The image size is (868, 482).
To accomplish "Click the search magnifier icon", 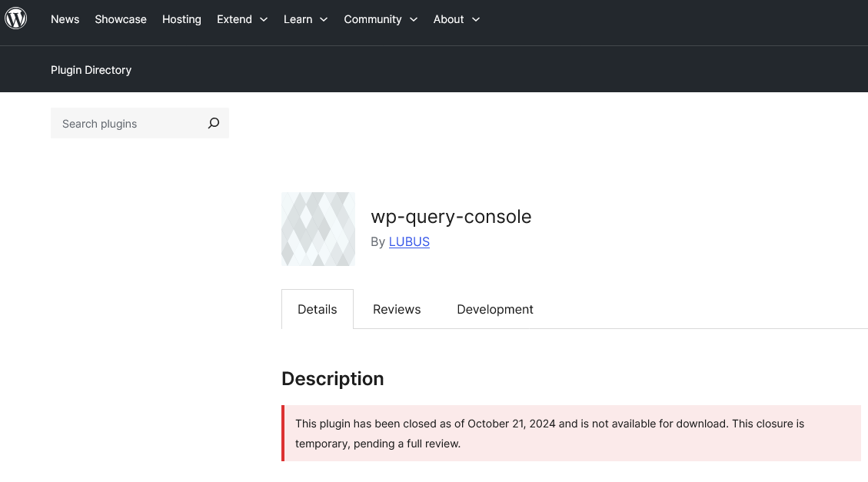I will (x=214, y=124).
